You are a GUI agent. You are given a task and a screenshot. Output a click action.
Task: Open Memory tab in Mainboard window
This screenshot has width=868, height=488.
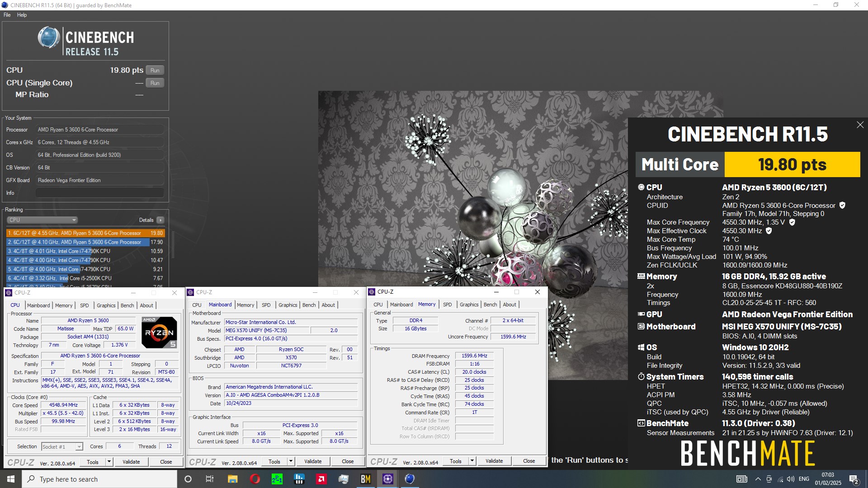click(x=245, y=305)
